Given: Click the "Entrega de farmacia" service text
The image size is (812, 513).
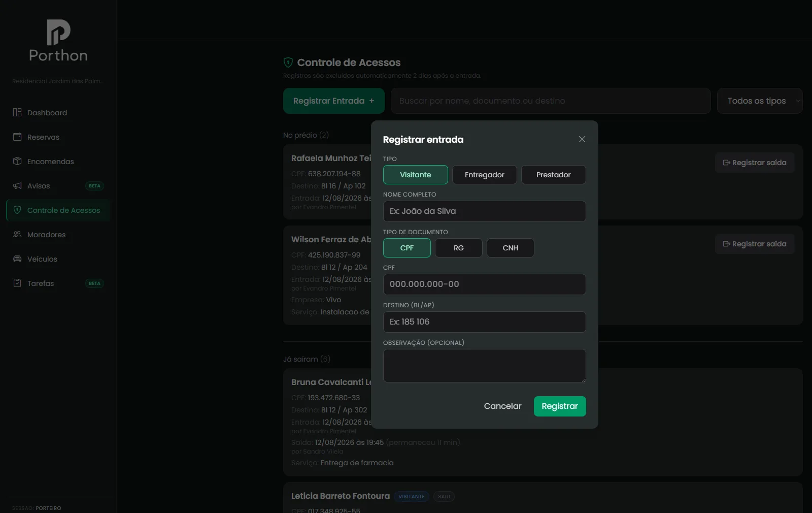Looking at the screenshot, I should click(x=357, y=463).
